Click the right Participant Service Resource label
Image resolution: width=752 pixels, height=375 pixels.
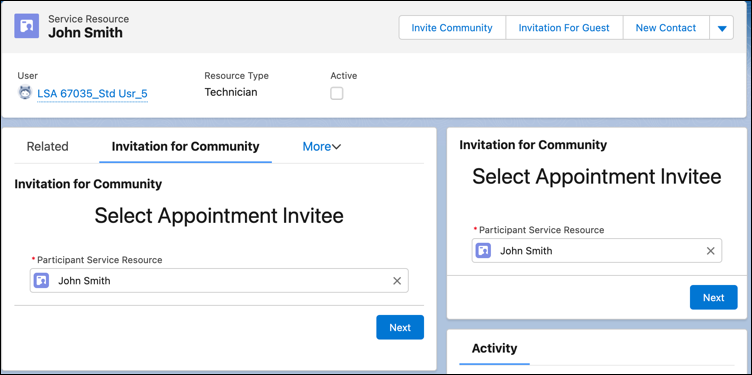click(541, 230)
